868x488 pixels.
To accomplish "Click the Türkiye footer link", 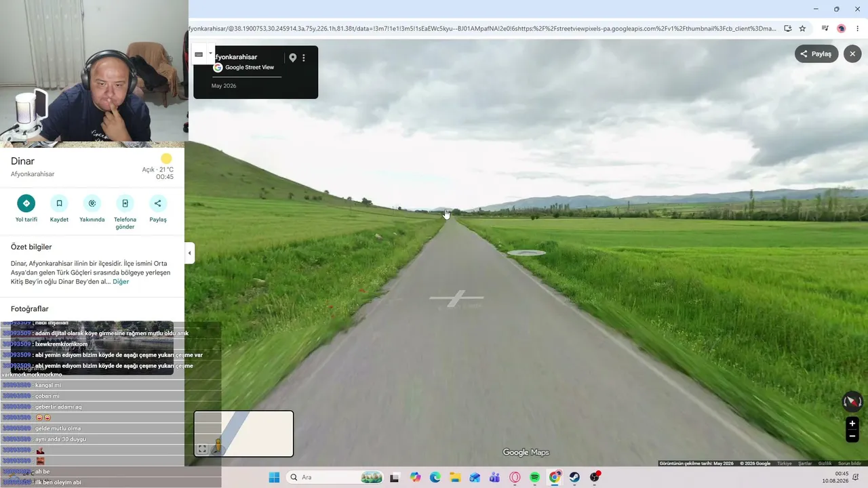I will [x=784, y=464].
